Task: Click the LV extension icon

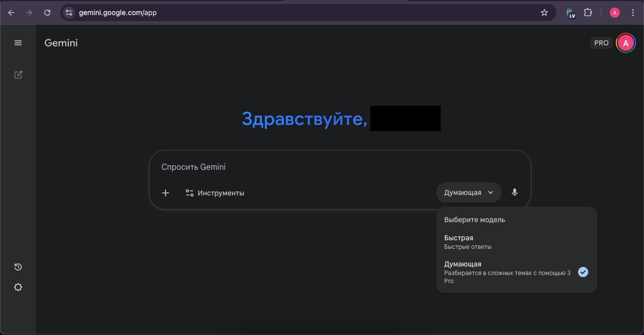Action: (570, 13)
